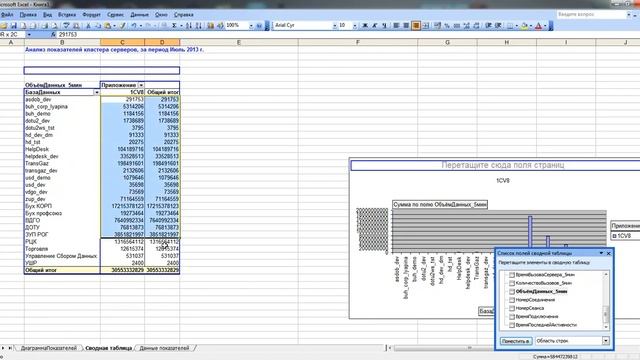This screenshot has width=640, height=360.
Task: Select field ВремяВызоваСервера_5мин in the list
Action: point(545,275)
